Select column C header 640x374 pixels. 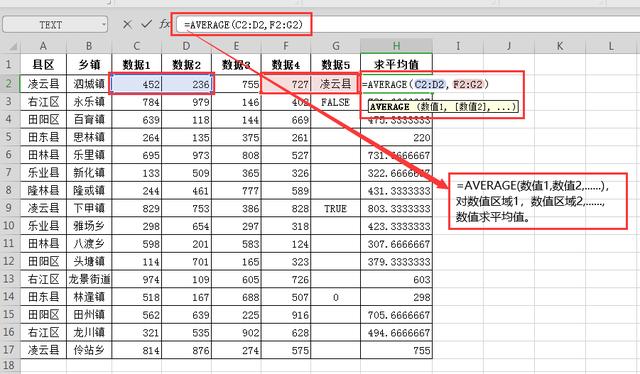(x=137, y=46)
